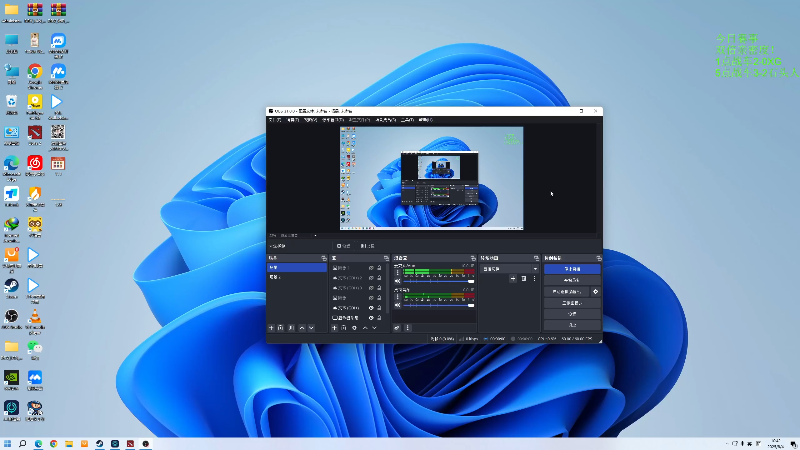The image size is (800, 450).
Task: Open View menu in OBS menu bar
Action: coord(310,120)
